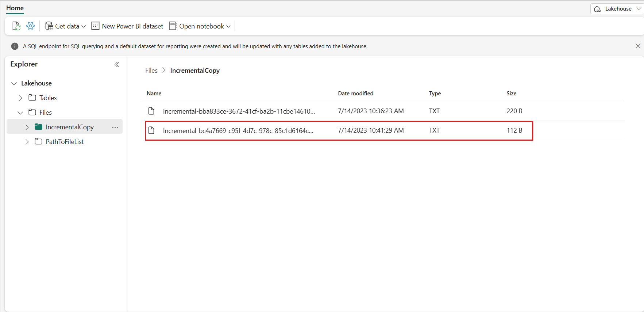Select IncrementalCopy folder in Explorer tree
This screenshot has height=312, width=644.
[70, 127]
